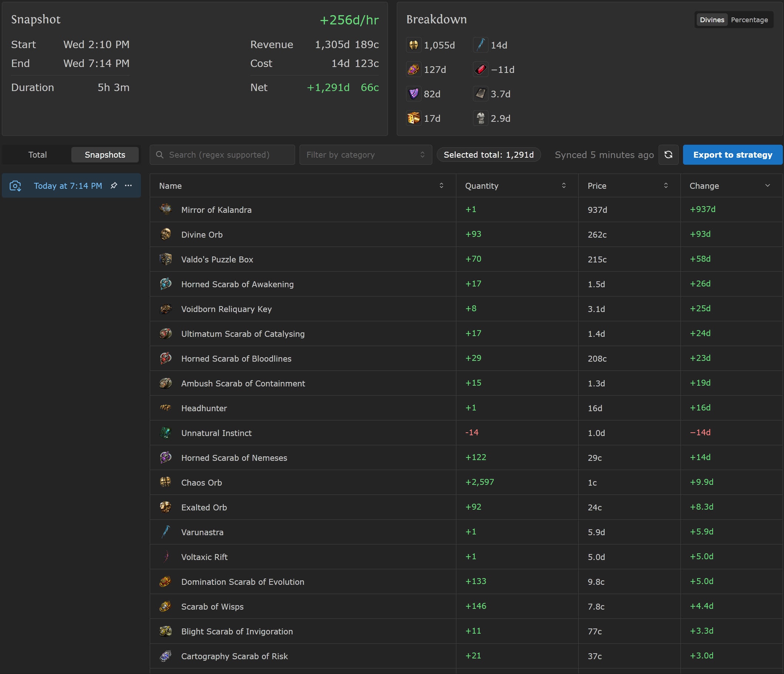Image resolution: width=784 pixels, height=674 pixels.
Task: Click the red gem breakdown icon at −11d
Action: [480, 70]
